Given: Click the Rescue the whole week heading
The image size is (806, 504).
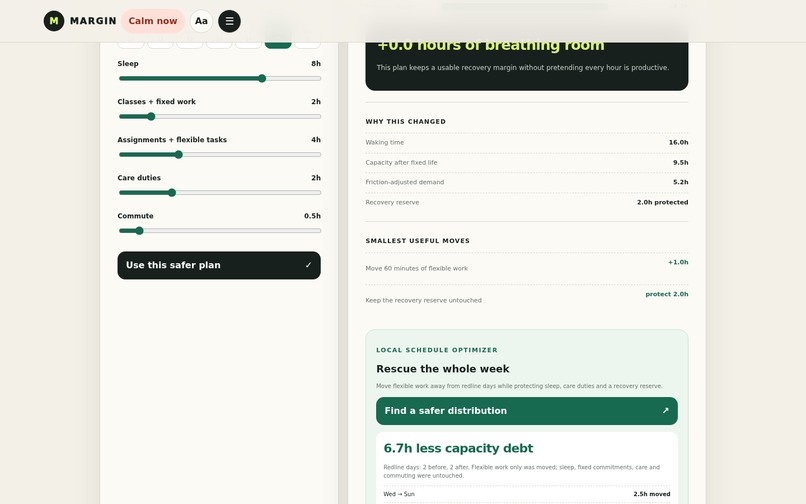Looking at the screenshot, I should tap(443, 369).
